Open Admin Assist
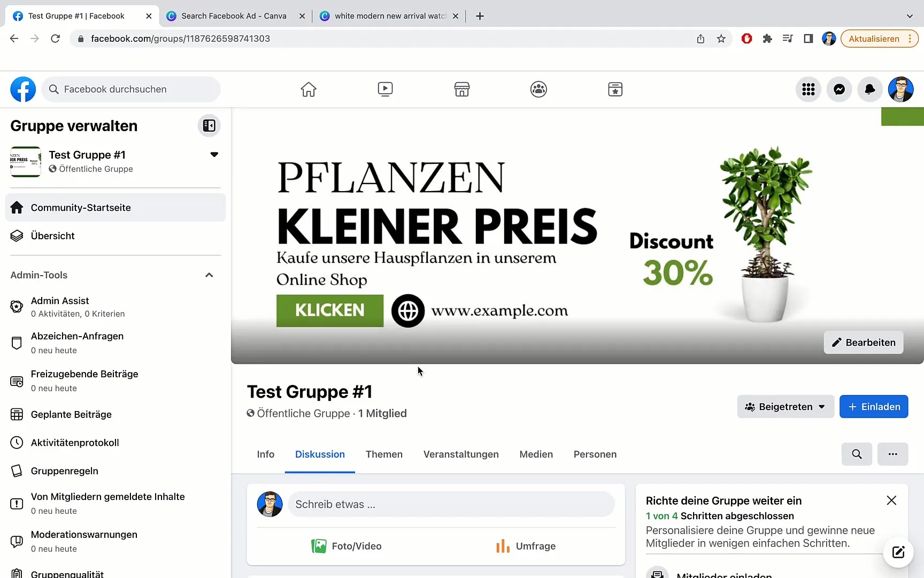 point(115,307)
